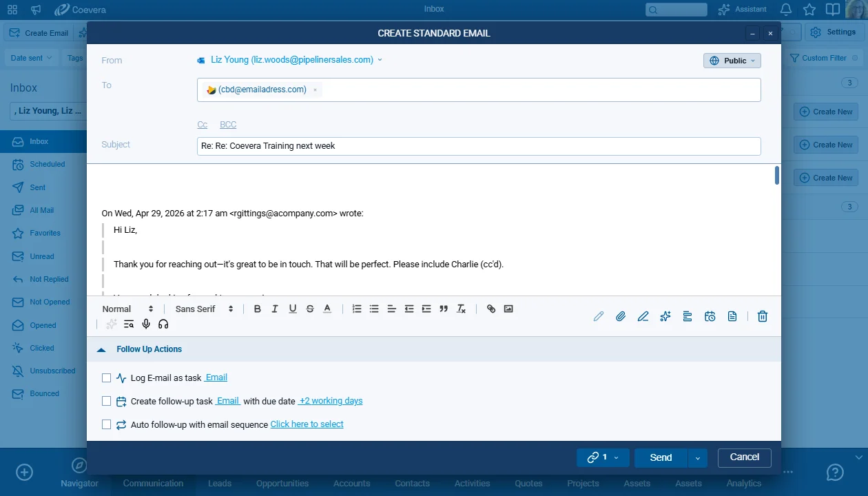This screenshot has height=496, width=868.
Task: Open the From sender dropdown
Action: coord(289,60)
